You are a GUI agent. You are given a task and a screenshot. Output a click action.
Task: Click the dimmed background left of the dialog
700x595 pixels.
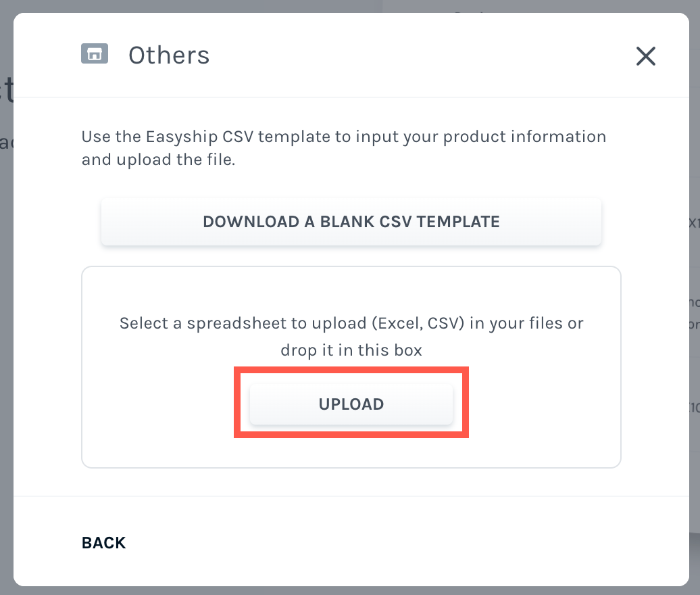coord(6,312)
